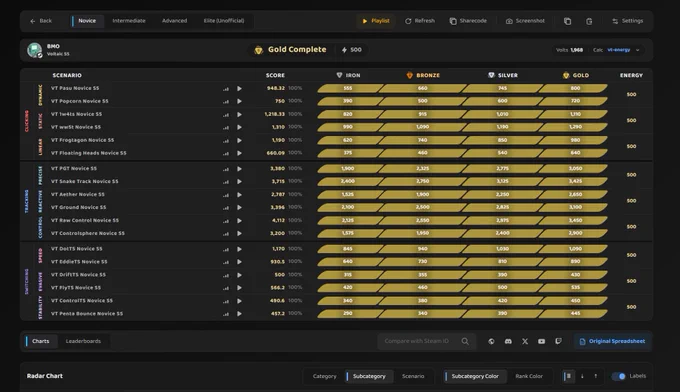Image resolution: width=680 pixels, height=392 pixels.
Task: Play the VT Snake Track Novice S5 scenario
Action: coord(239,182)
